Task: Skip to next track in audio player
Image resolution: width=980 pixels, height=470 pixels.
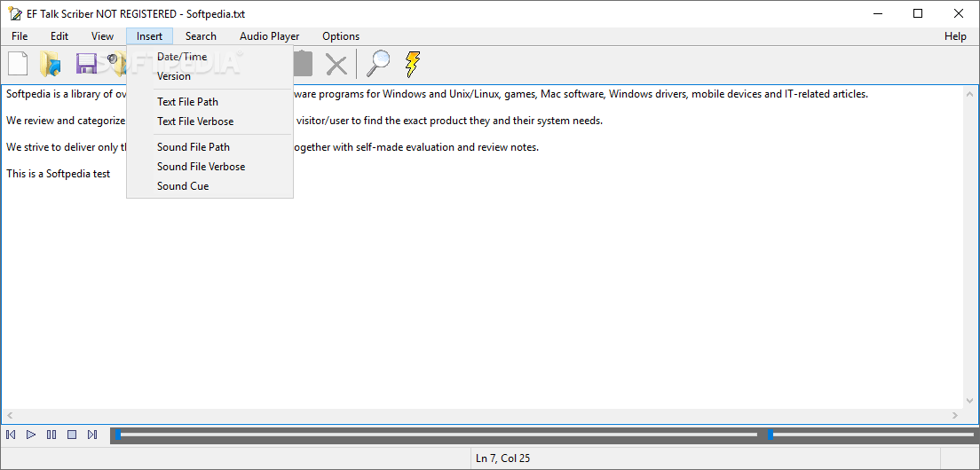Action: point(92,435)
